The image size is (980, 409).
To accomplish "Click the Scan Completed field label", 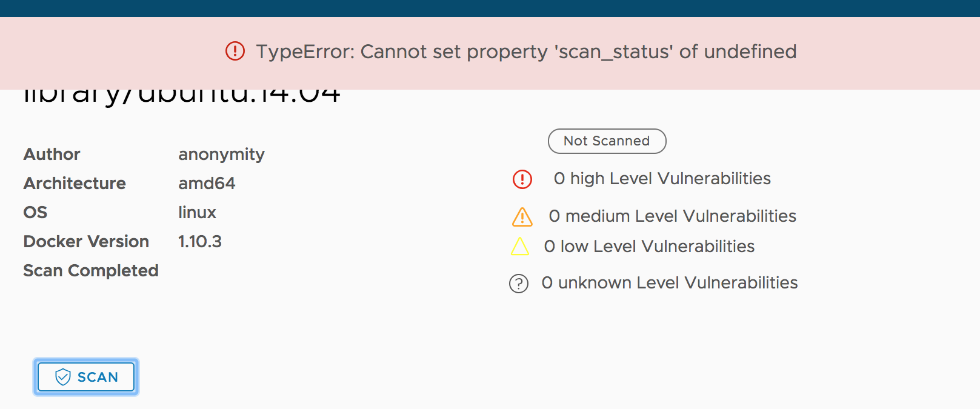I will coord(91,270).
